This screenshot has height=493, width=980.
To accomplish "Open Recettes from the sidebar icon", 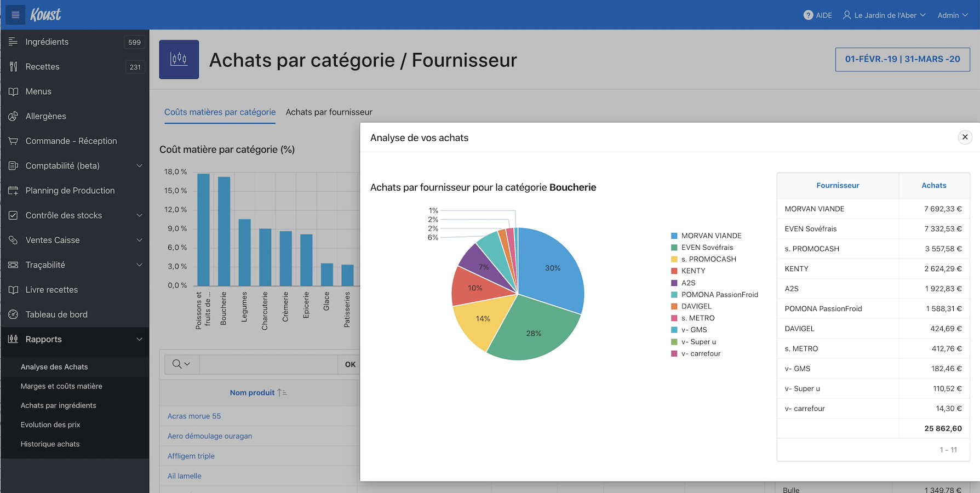I will tap(12, 66).
